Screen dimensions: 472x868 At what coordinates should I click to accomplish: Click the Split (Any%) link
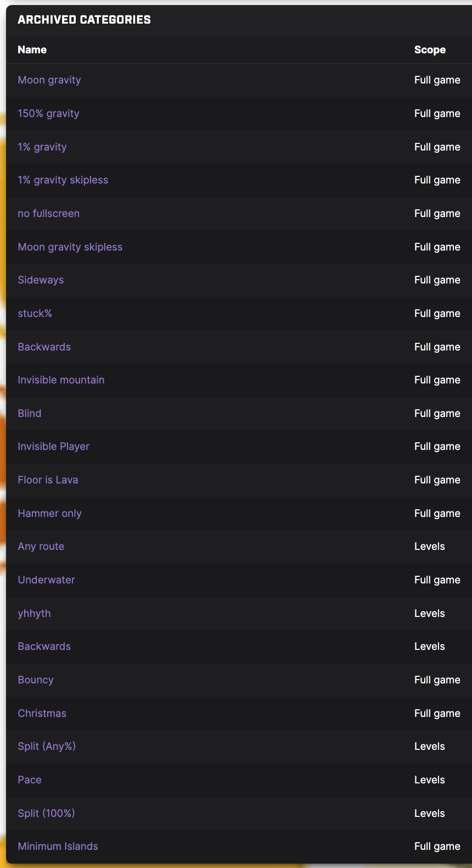point(47,747)
